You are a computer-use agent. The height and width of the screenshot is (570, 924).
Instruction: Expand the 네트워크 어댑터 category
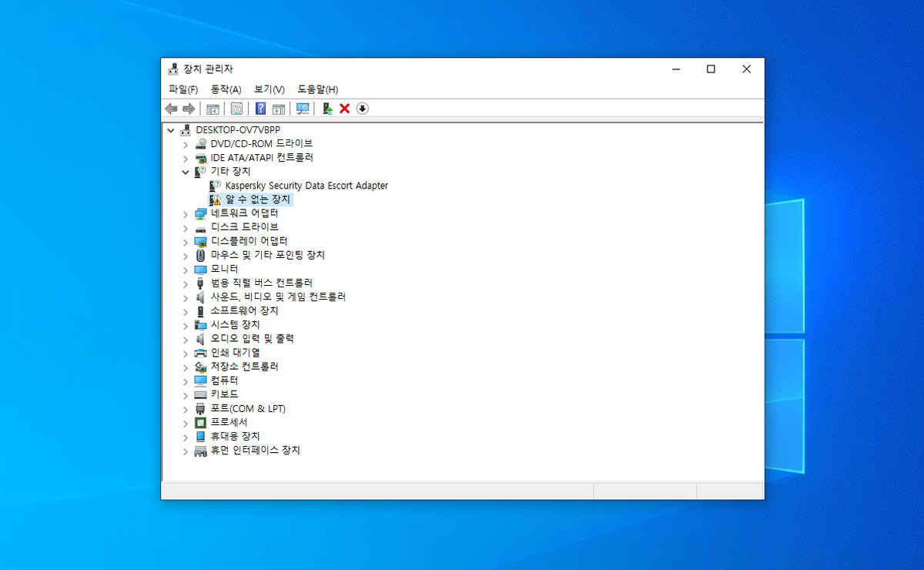(186, 214)
